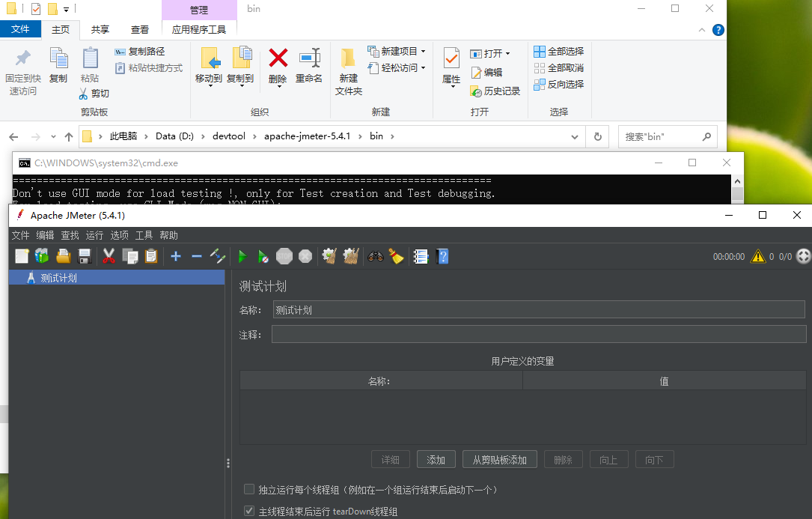Click the 添加 variable button
Screen dimensions: 812x519
pos(436,460)
